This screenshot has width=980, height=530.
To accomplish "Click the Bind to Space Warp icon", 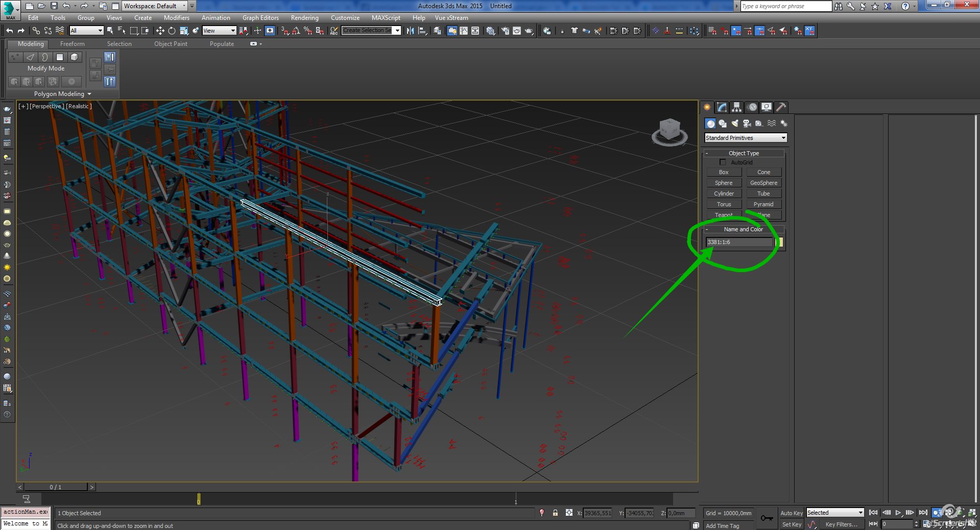I will tap(60, 31).
